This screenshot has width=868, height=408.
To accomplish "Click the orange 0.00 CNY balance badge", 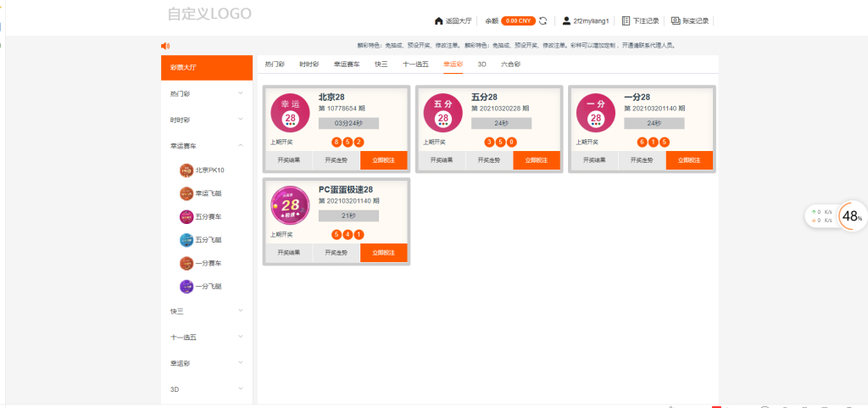I will (518, 20).
